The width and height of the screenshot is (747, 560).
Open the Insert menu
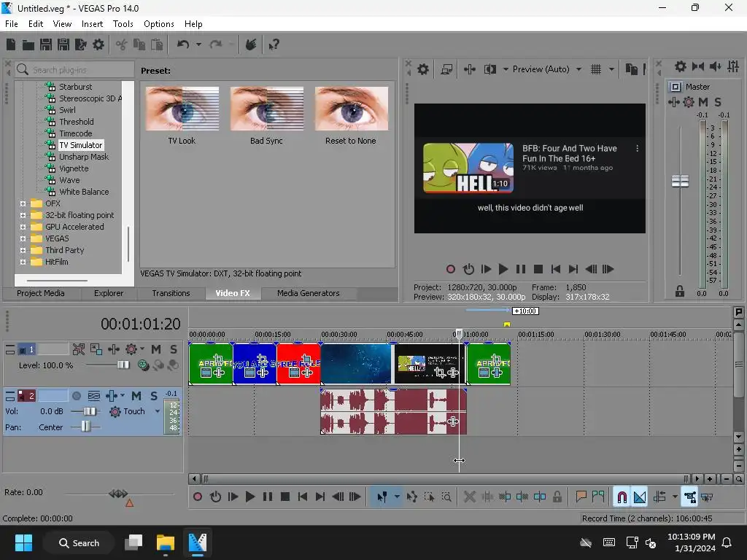92,24
